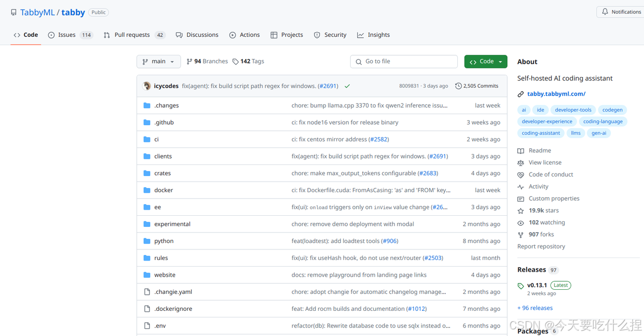Viewport: 644px width, 336px height.
Task: Visit the tabby.tabbyml.com website link
Action: [x=556, y=94]
